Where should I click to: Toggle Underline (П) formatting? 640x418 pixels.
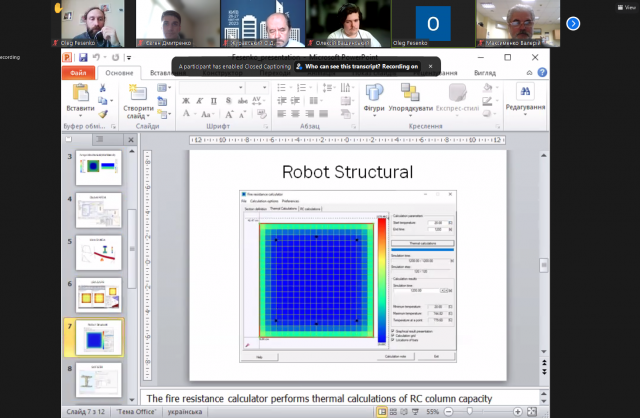point(214,101)
